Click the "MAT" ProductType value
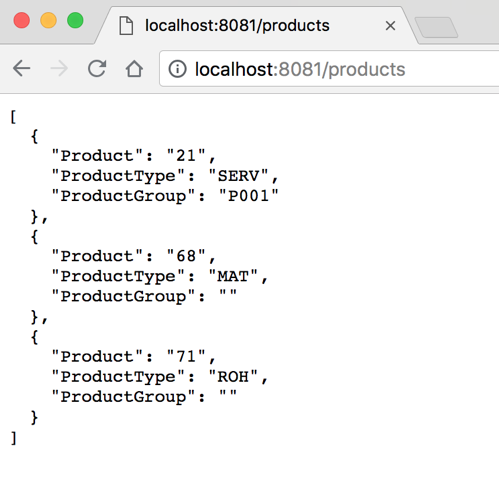The width and height of the screenshot is (499, 483). tap(233, 276)
